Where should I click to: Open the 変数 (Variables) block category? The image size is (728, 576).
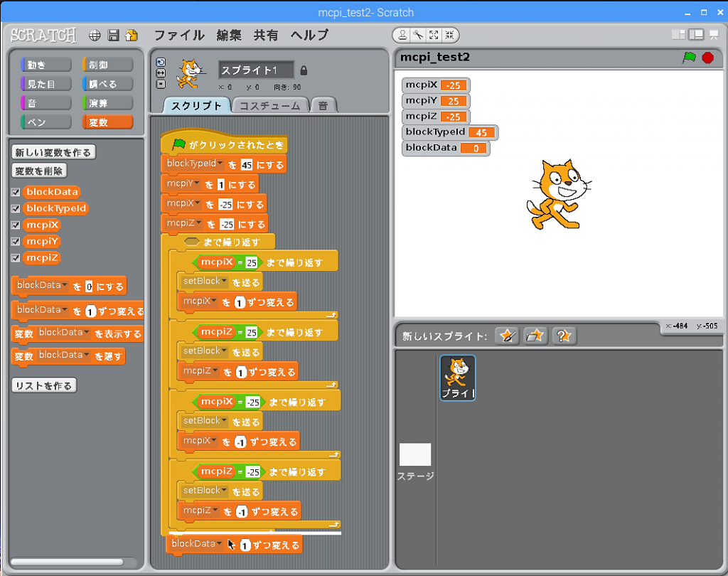pos(108,122)
